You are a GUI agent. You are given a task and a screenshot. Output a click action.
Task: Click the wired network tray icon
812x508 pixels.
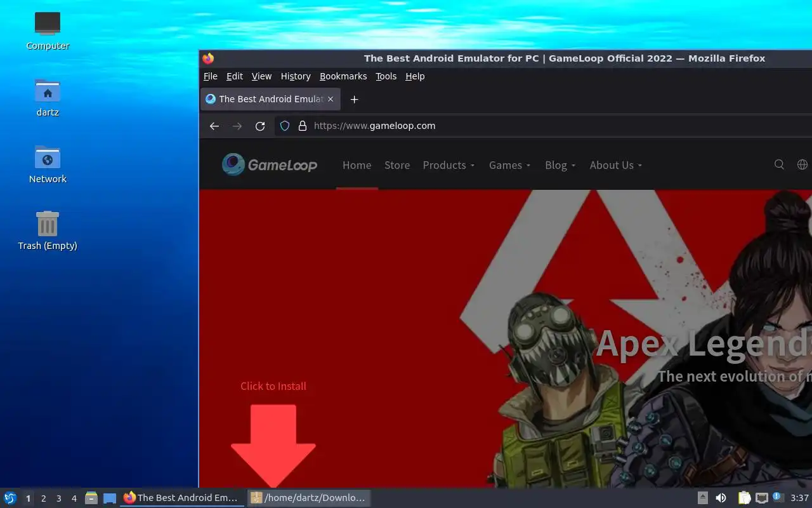coord(762,498)
